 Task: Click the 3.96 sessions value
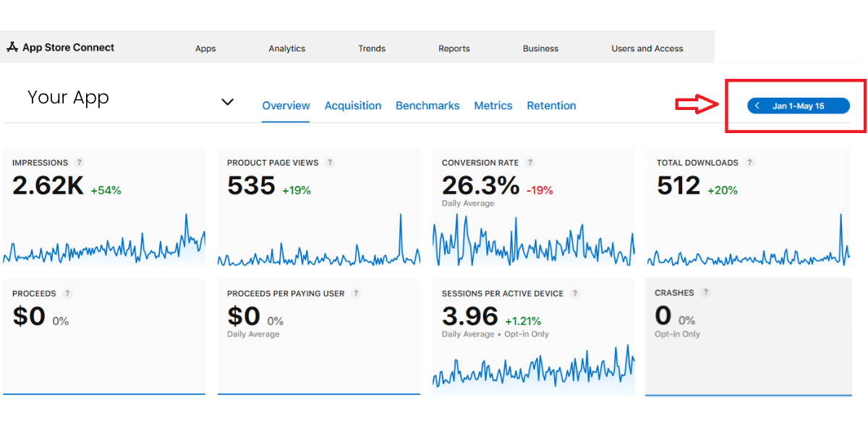(x=470, y=317)
